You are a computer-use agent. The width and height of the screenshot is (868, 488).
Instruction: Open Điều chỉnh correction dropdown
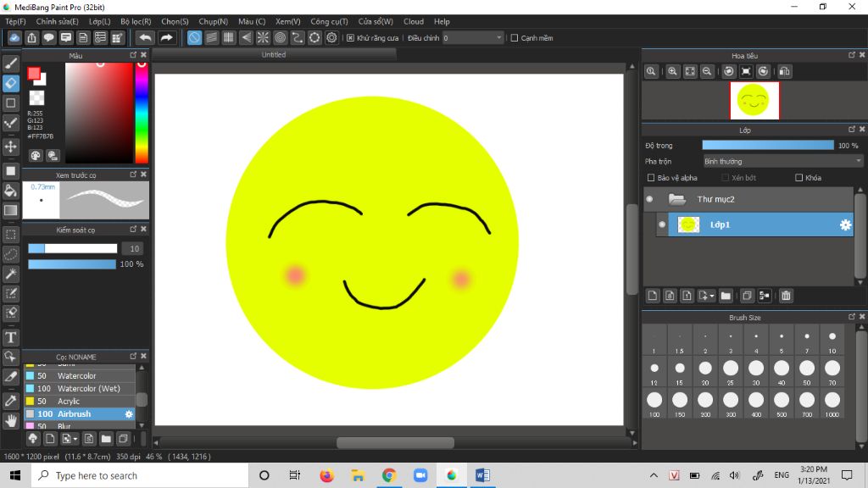pyautogui.click(x=473, y=38)
